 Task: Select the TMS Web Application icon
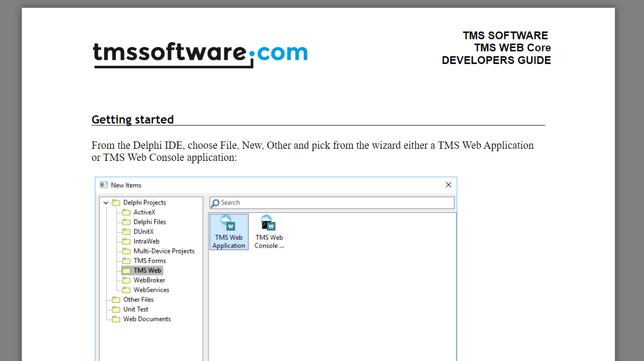click(x=228, y=224)
